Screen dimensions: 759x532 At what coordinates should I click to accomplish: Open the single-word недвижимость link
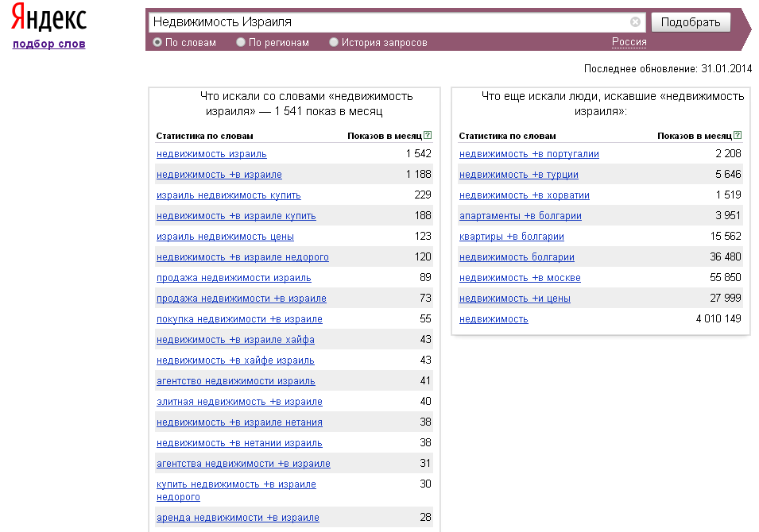point(494,319)
